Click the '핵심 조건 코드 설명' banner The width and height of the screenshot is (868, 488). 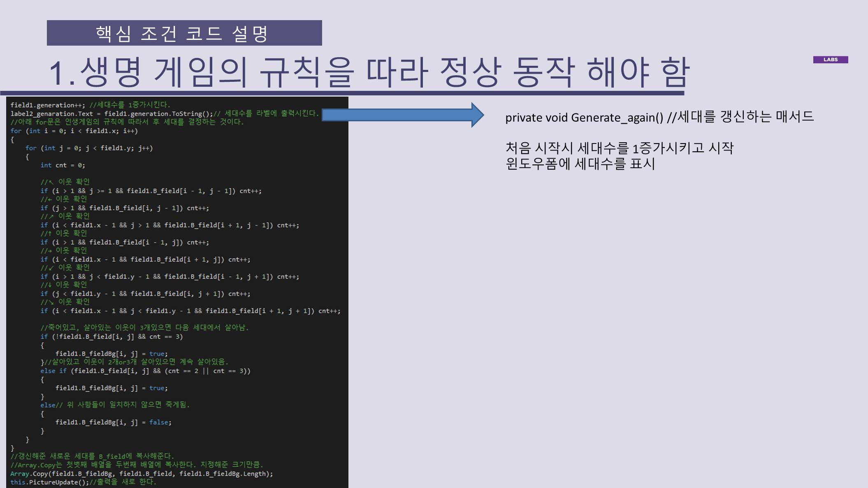coord(184,33)
